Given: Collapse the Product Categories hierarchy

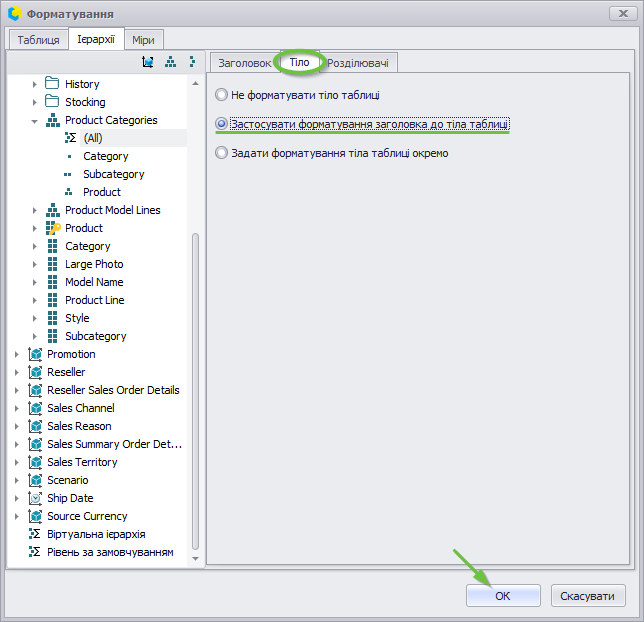Looking at the screenshot, I should tap(34, 121).
